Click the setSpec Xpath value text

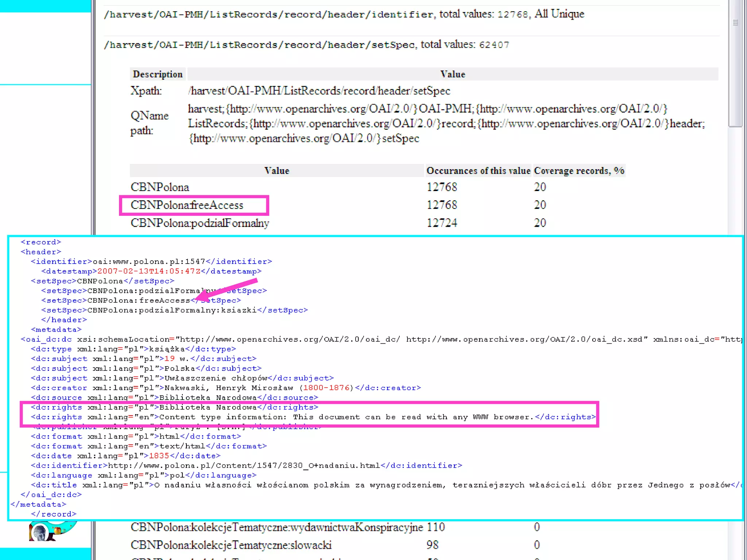[319, 91]
